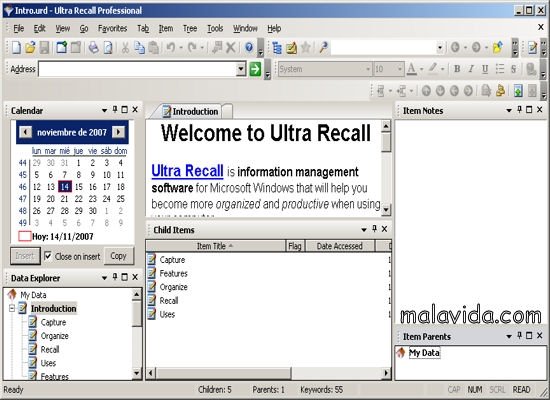Toggle the Close on insert checkbox
This screenshot has width=550, height=400.
pos(48,256)
